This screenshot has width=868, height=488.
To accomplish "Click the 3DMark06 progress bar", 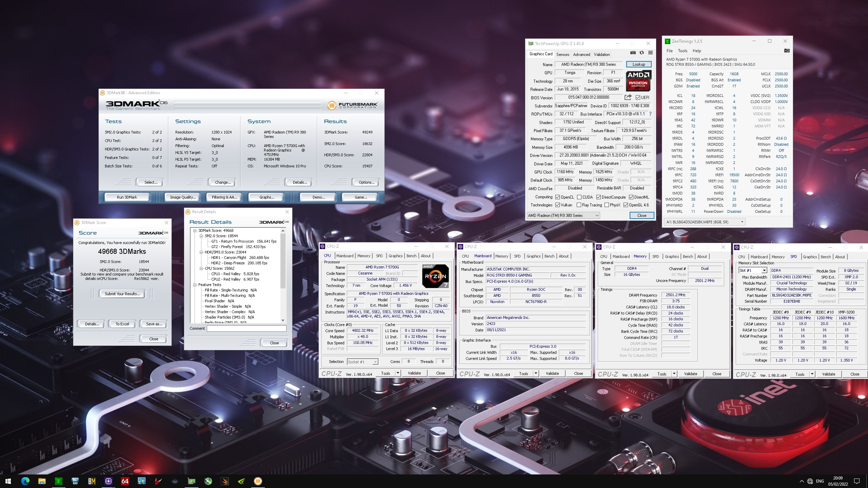I will (x=247, y=105).
